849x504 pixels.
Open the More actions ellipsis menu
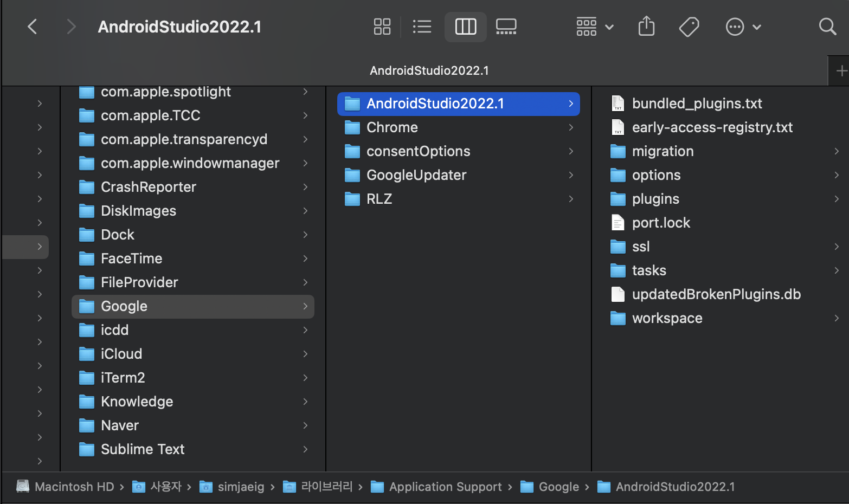pyautogui.click(x=743, y=27)
